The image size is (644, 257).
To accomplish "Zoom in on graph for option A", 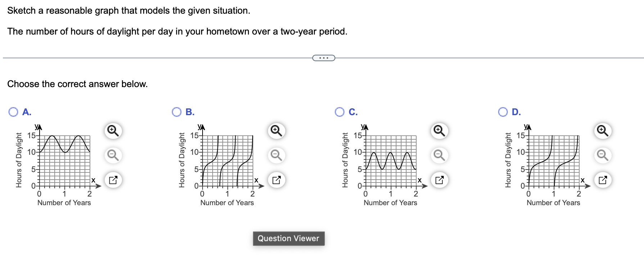I will point(113,131).
